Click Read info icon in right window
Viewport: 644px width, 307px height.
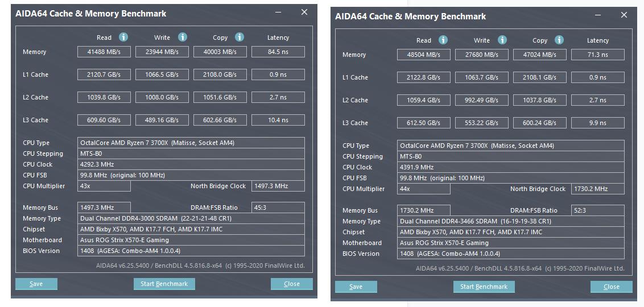point(443,40)
